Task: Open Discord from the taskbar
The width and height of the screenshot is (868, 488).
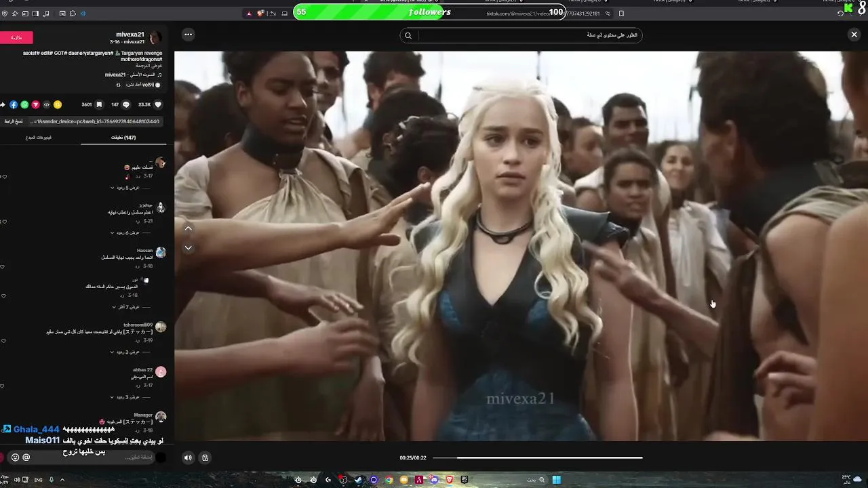Action: tap(434, 480)
